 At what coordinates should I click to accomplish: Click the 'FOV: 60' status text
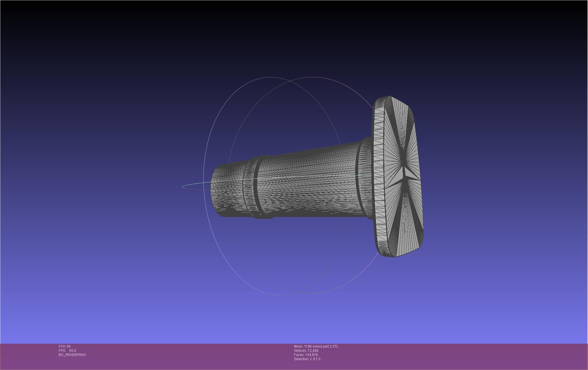pos(65,346)
